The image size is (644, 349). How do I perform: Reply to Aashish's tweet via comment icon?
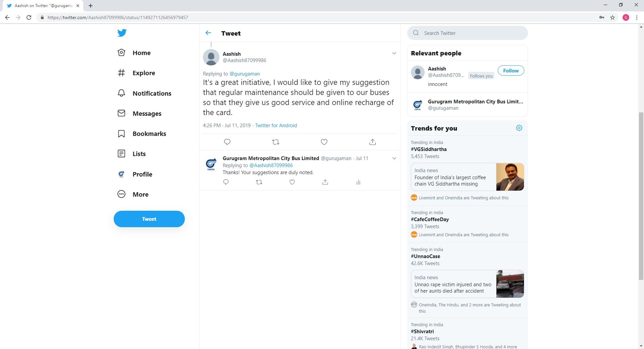[227, 142]
